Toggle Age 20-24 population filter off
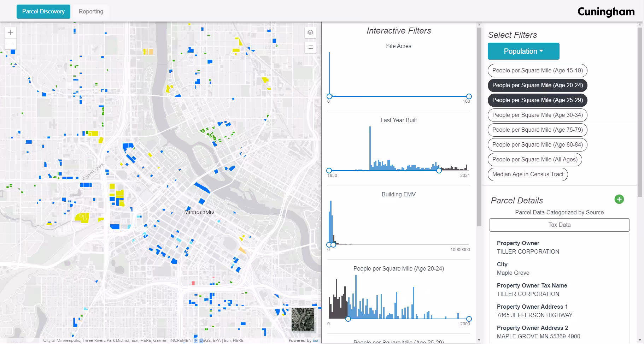 [537, 85]
